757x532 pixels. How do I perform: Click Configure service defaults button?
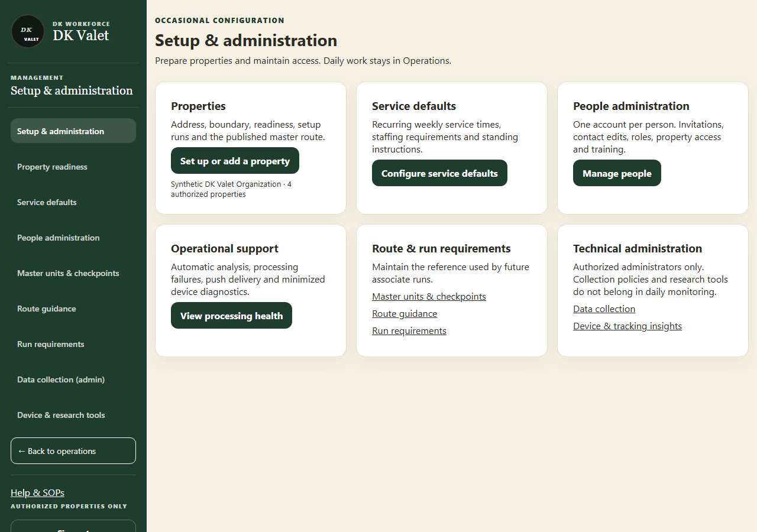click(x=439, y=173)
